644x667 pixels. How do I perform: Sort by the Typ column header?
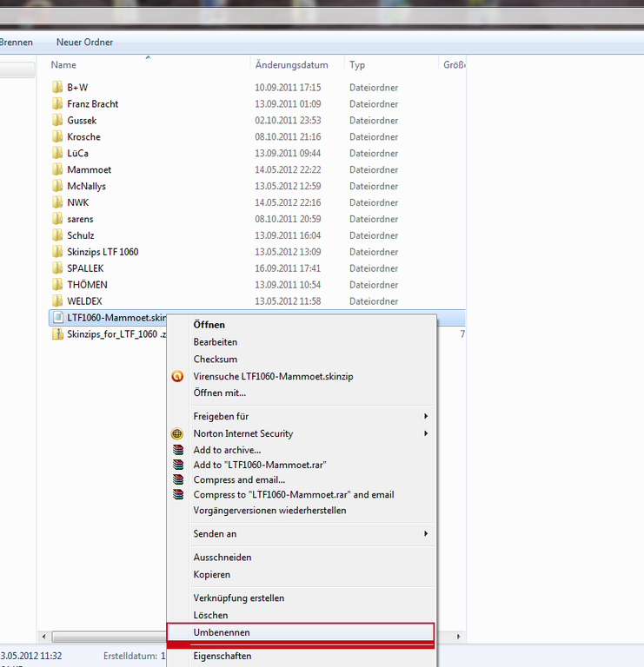point(357,65)
